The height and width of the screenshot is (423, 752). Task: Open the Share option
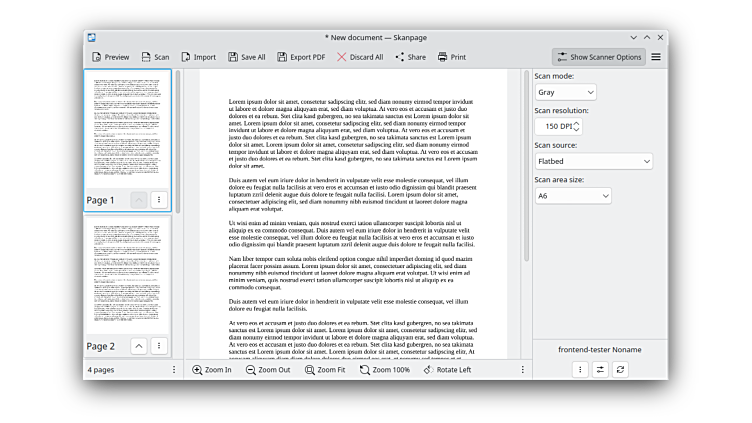pyautogui.click(x=410, y=57)
